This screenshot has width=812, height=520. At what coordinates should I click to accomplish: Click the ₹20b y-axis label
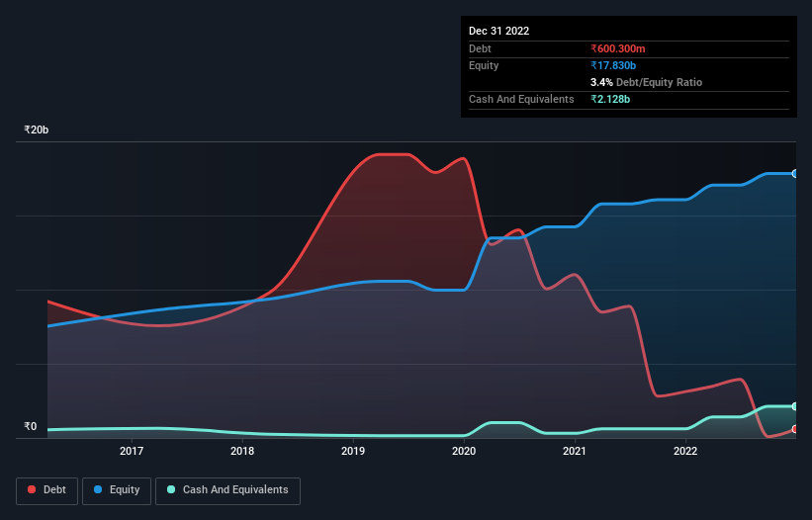point(37,130)
